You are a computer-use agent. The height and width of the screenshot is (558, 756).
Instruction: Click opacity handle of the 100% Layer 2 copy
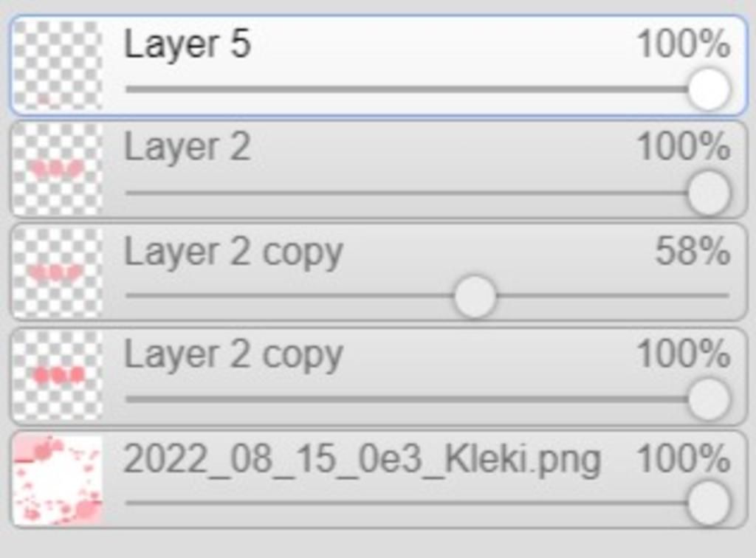point(709,399)
